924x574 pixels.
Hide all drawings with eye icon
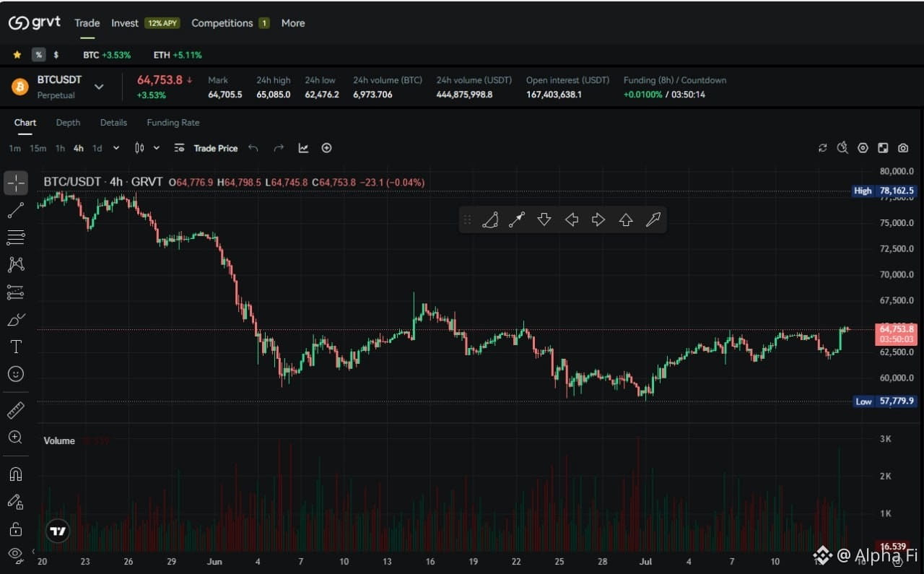pos(16,554)
